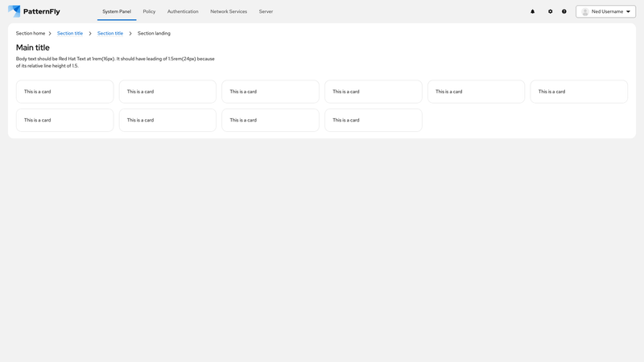Image resolution: width=644 pixels, height=362 pixels.
Task: Open settings gear icon
Action: (551, 11)
